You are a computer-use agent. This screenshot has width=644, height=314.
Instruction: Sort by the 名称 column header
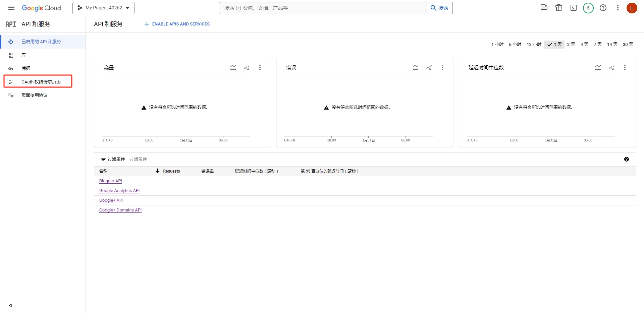103,171
